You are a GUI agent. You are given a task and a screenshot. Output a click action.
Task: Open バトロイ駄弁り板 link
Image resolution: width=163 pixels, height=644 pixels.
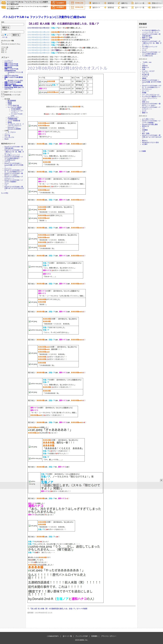(x=13, y=105)
